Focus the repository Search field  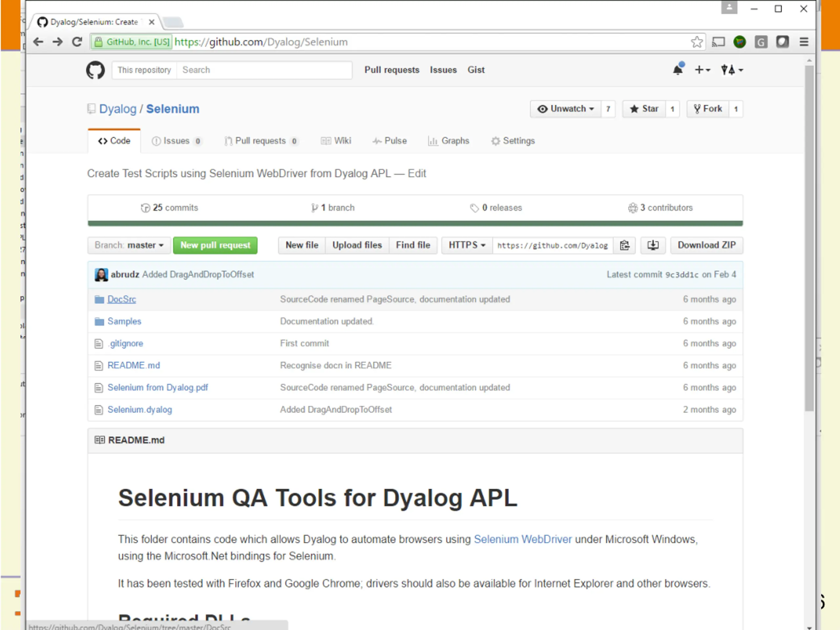(264, 70)
